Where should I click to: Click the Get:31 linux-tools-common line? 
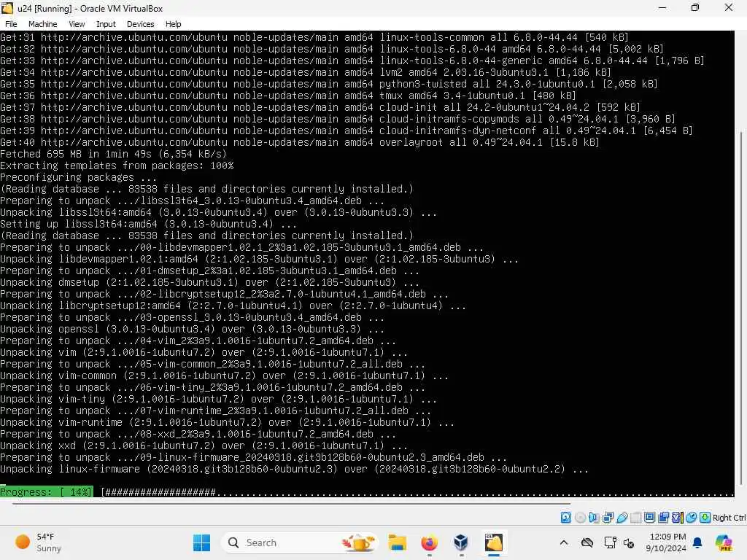pyautogui.click(x=314, y=37)
